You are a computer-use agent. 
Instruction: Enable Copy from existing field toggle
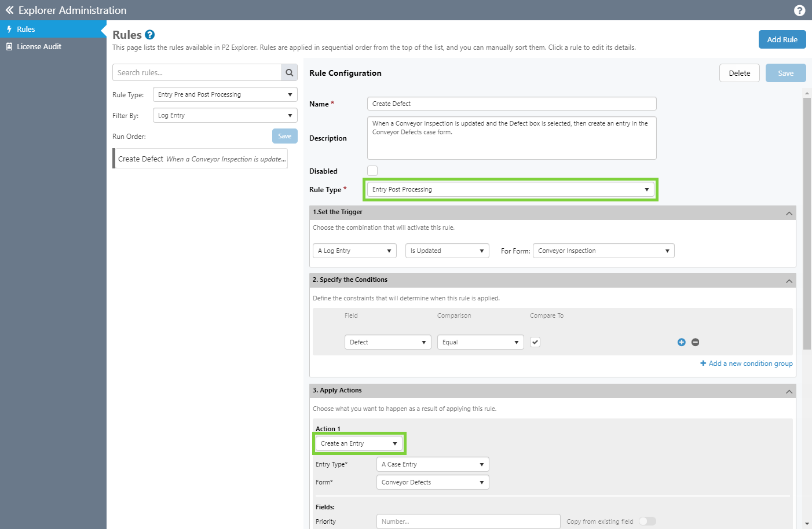pos(647,521)
